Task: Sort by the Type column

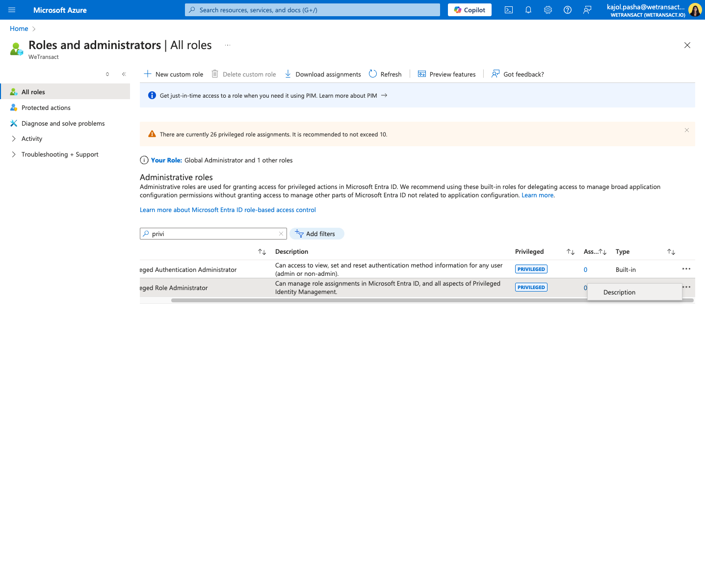Action: [x=671, y=252]
